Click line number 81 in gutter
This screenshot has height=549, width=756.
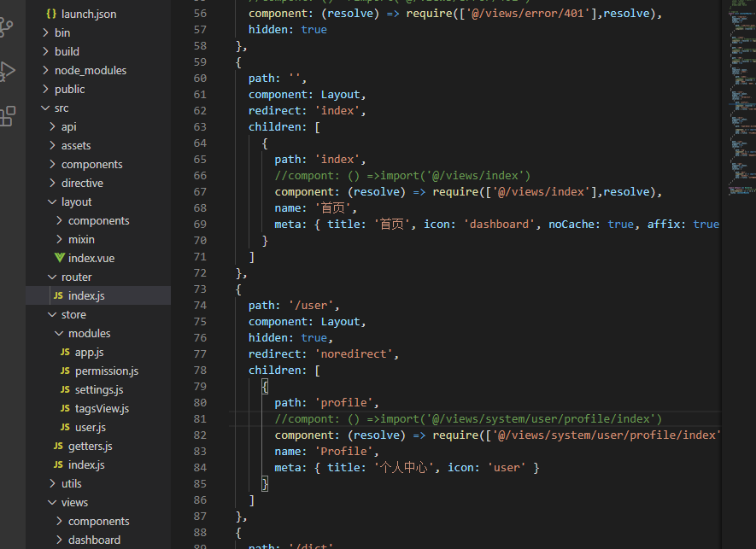click(x=200, y=419)
